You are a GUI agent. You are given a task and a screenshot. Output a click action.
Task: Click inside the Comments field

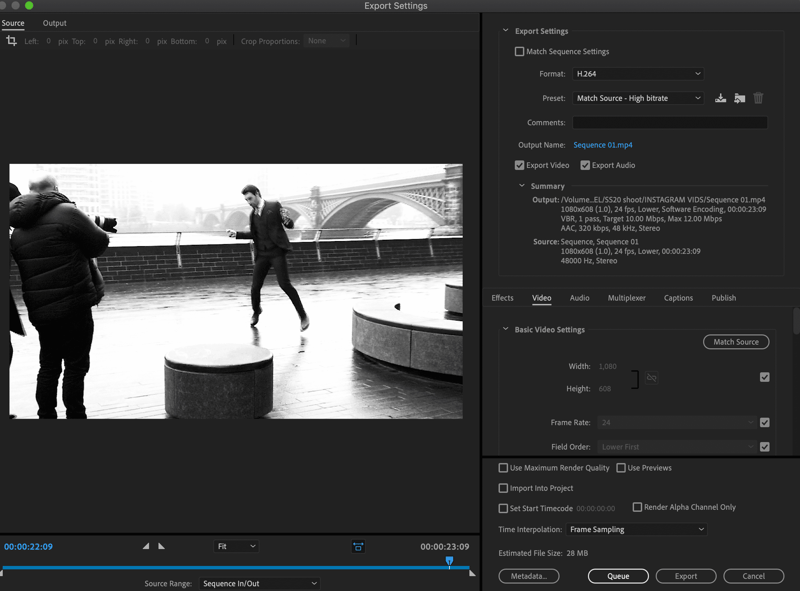pos(670,122)
